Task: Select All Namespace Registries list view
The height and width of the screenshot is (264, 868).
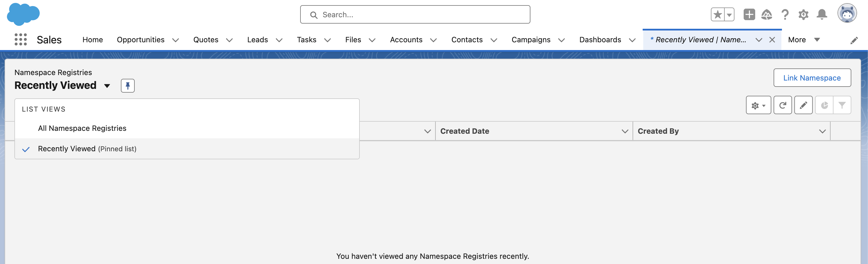Action: coord(187,128)
